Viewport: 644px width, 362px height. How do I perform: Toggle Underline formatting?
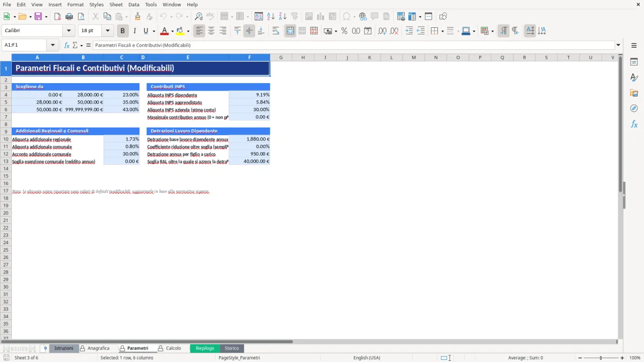click(x=145, y=31)
